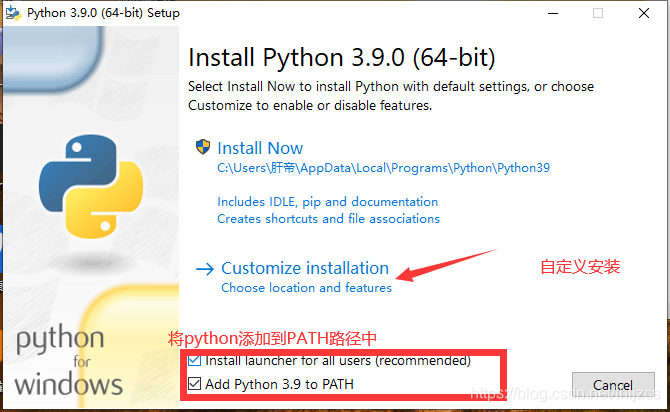Image resolution: width=670 pixels, height=412 pixels.
Task: Click the default install path text
Action: [x=383, y=168]
